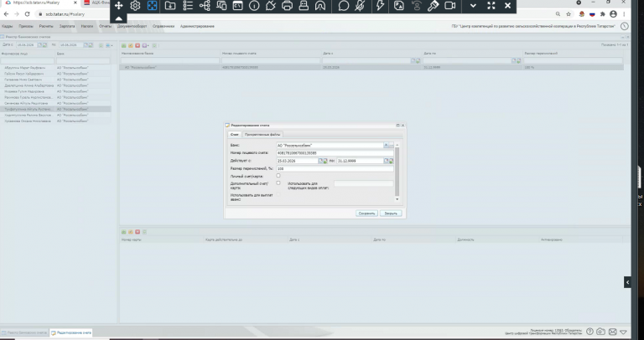
Task: Switch to the 'Прикрепленные файлы' tab in dialog
Action: [x=262, y=135]
